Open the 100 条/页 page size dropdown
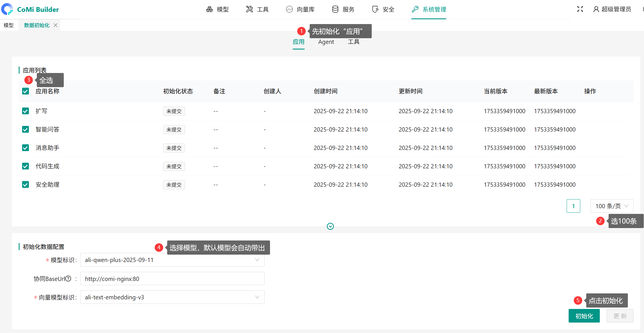 click(x=612, y=206)
